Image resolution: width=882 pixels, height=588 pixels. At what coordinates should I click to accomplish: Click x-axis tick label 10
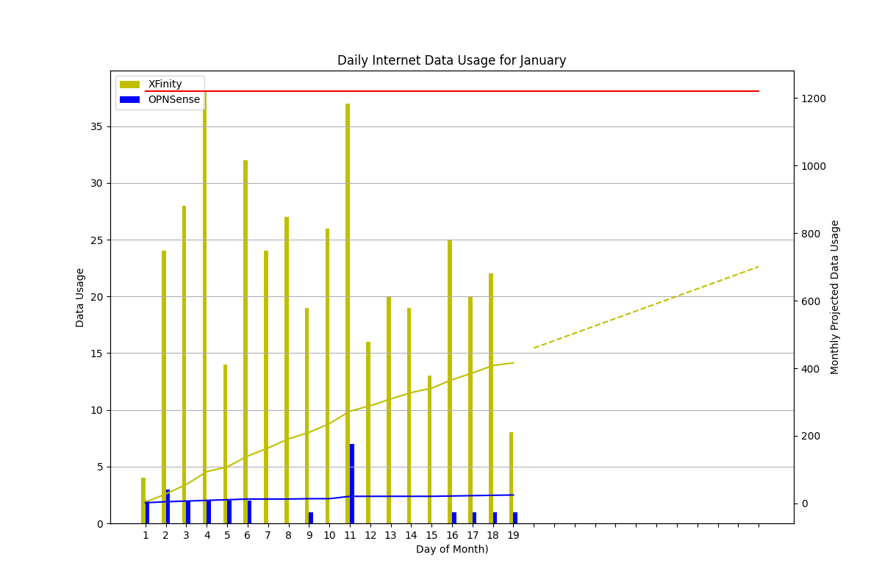(329, 536)
